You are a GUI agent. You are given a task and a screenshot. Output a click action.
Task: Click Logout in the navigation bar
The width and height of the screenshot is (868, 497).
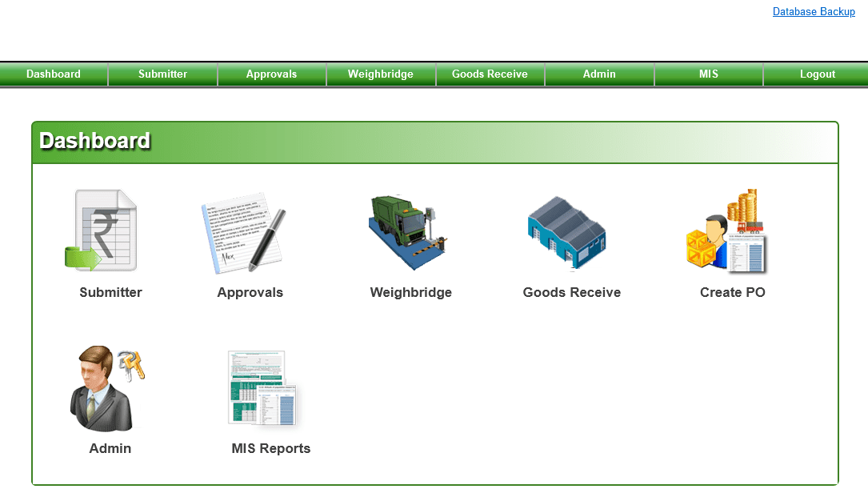817,74
